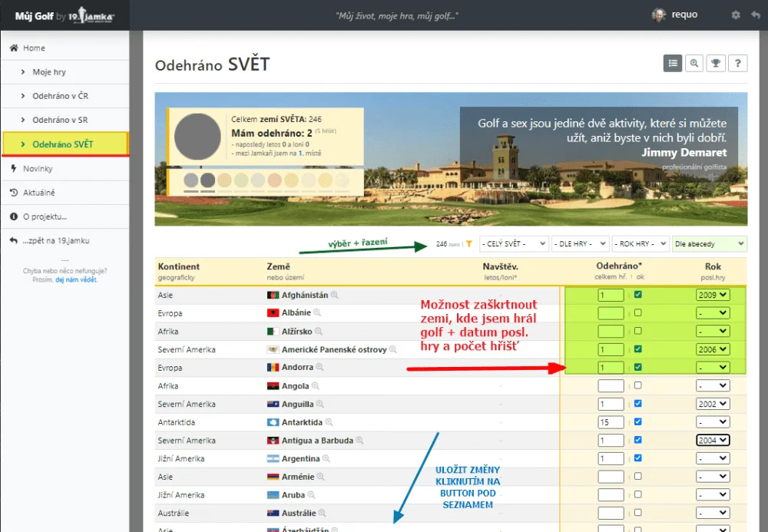Viewport: 768px width, 532px height.
Task: Click the magnifier search icon button
Action: click(x=694, y=63)
